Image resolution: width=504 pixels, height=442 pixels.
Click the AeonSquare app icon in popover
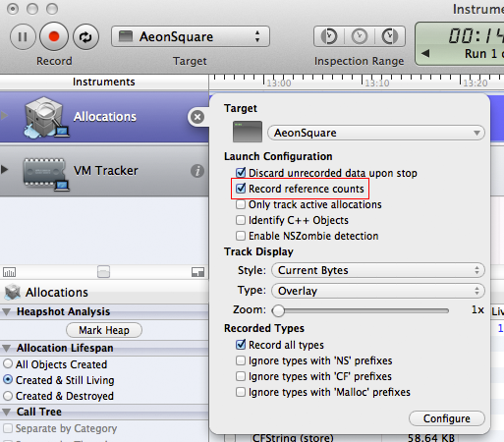tap(248, 132)
